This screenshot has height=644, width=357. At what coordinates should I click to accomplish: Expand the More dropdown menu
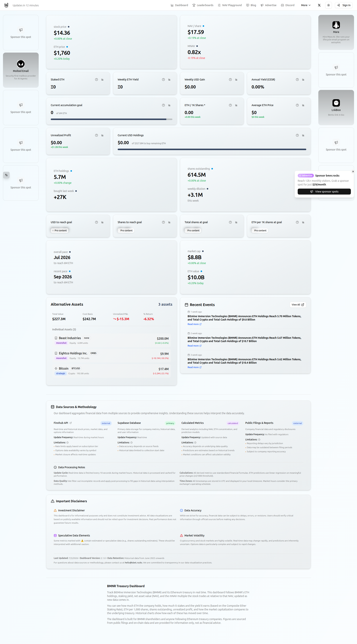[306, 5]
